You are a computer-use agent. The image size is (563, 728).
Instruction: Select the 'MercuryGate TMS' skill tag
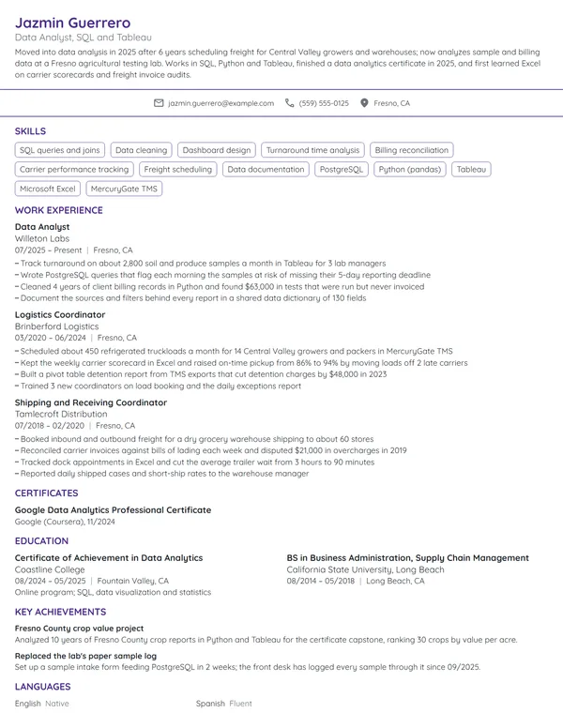[x=124, y=189]
